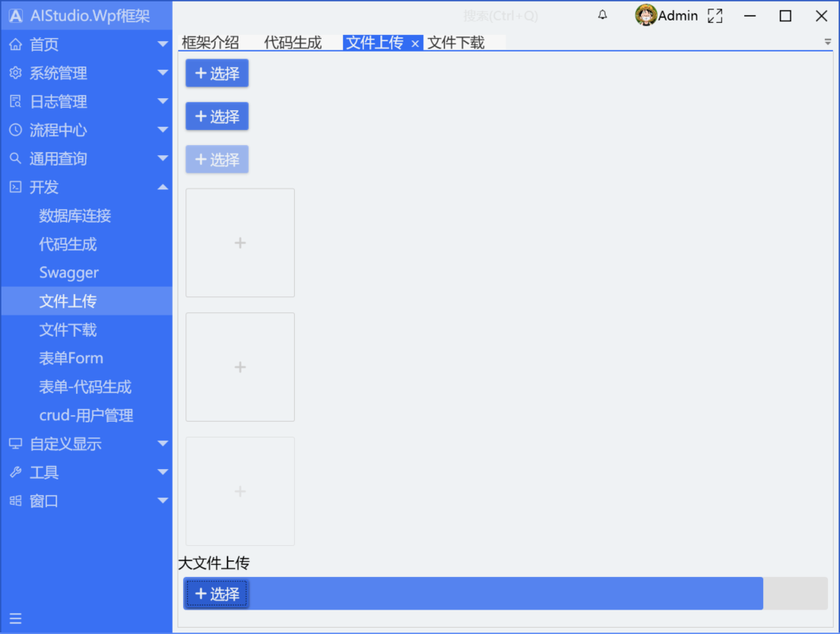Click the magnifier icon beside 通用查询

[x=16, y=158]
